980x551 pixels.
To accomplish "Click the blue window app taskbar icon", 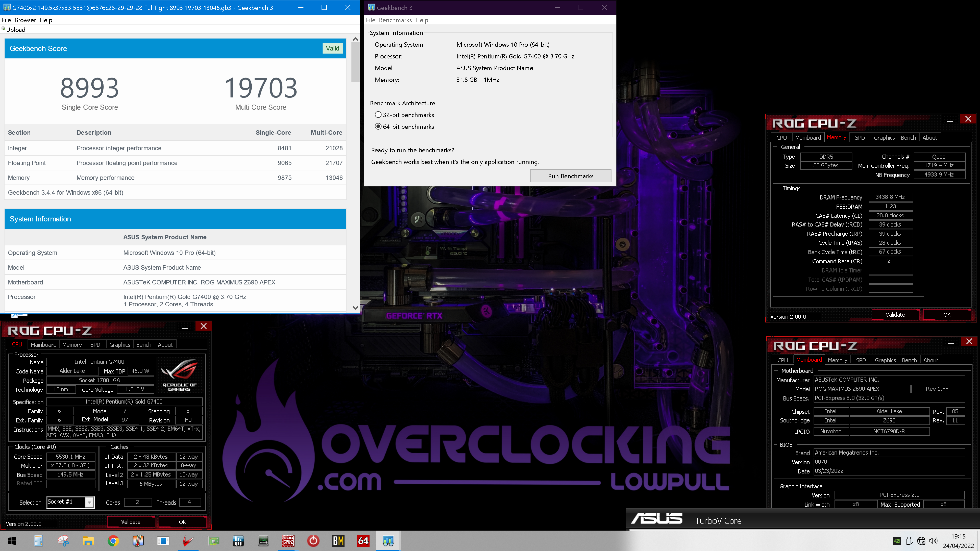I will pyautogui.click(x=163, y=540).
